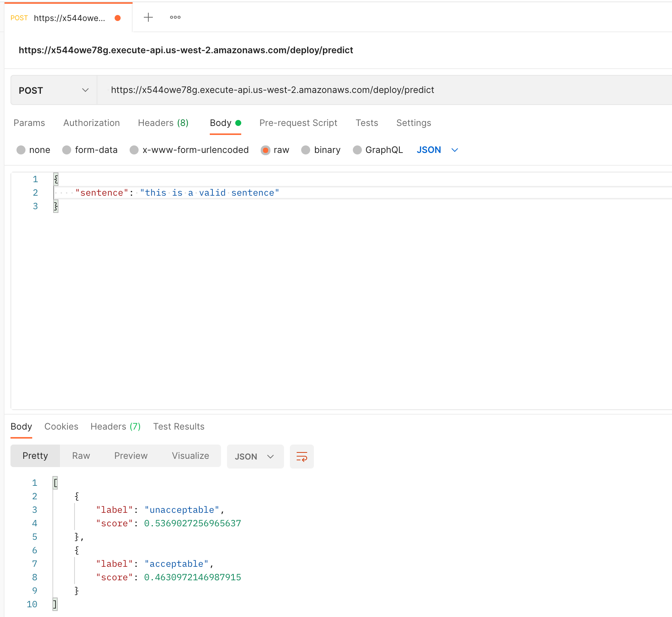The image size is (672, 617).
Task: Open the tab options three-dots menu
Action: pyautogui.click(x=175, y=17)
